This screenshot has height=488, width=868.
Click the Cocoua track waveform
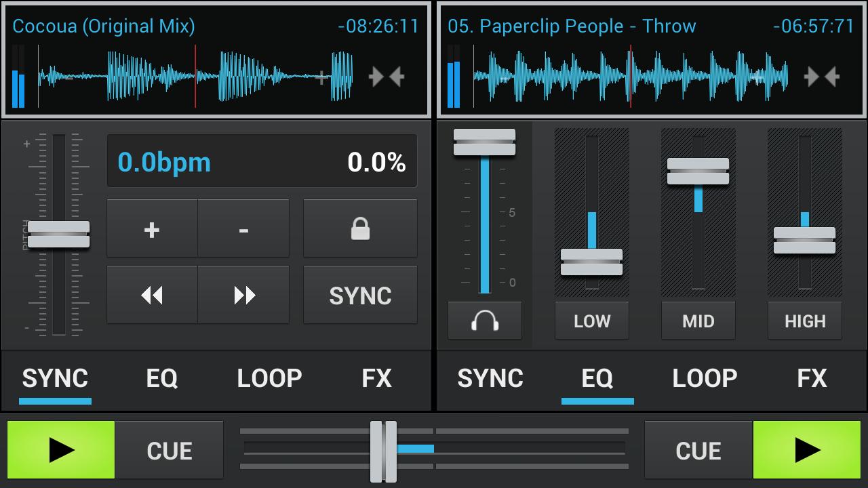coord(195,77)
